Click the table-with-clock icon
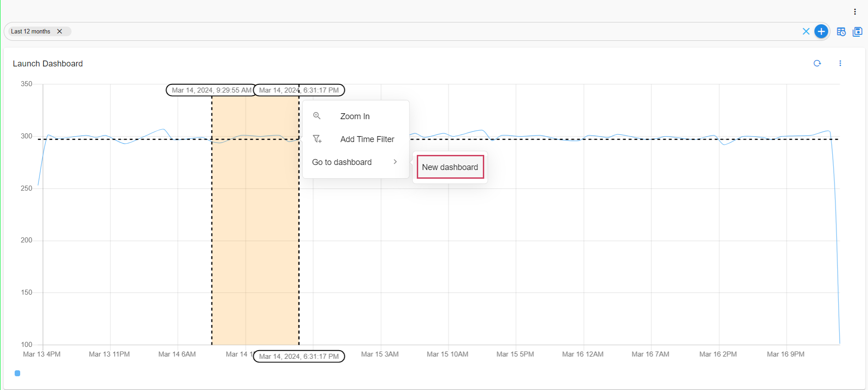 click(841, 32)
